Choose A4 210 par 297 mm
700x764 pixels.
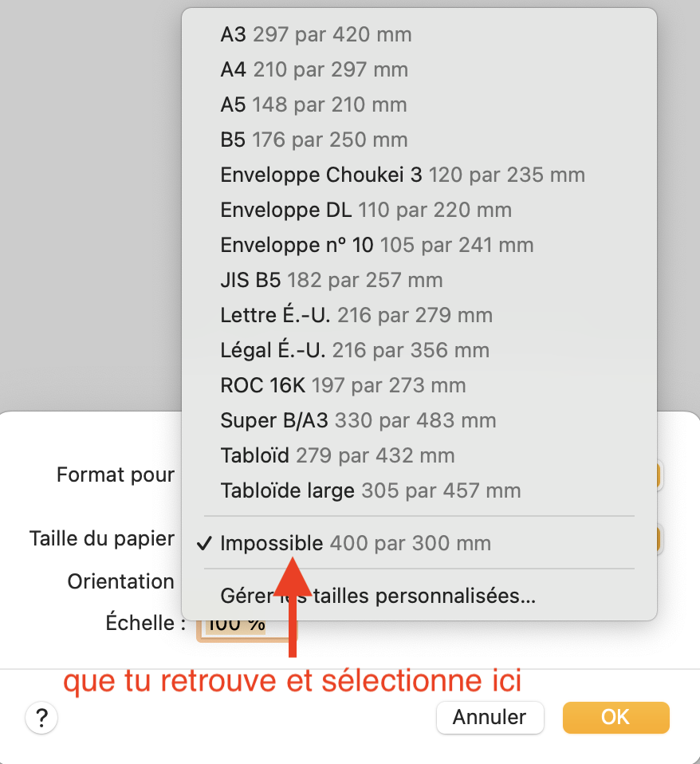(314, 69)
